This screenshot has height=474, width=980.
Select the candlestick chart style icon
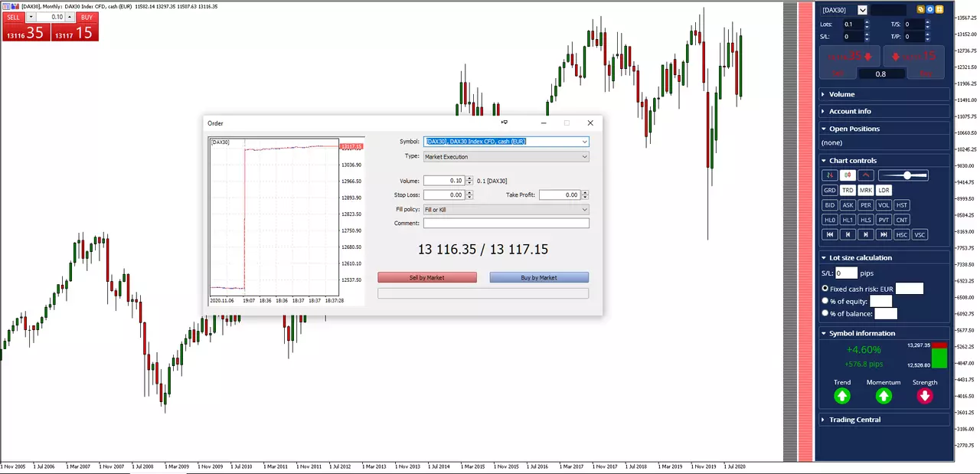pos(848,175)
